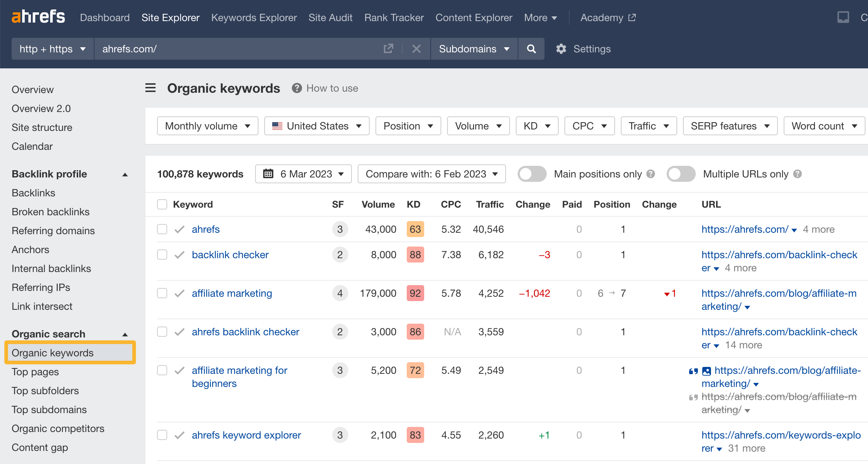Enable the Multiple URLs only toggle
The height and width of the screenshot is (464, 868).
[680, 174]
